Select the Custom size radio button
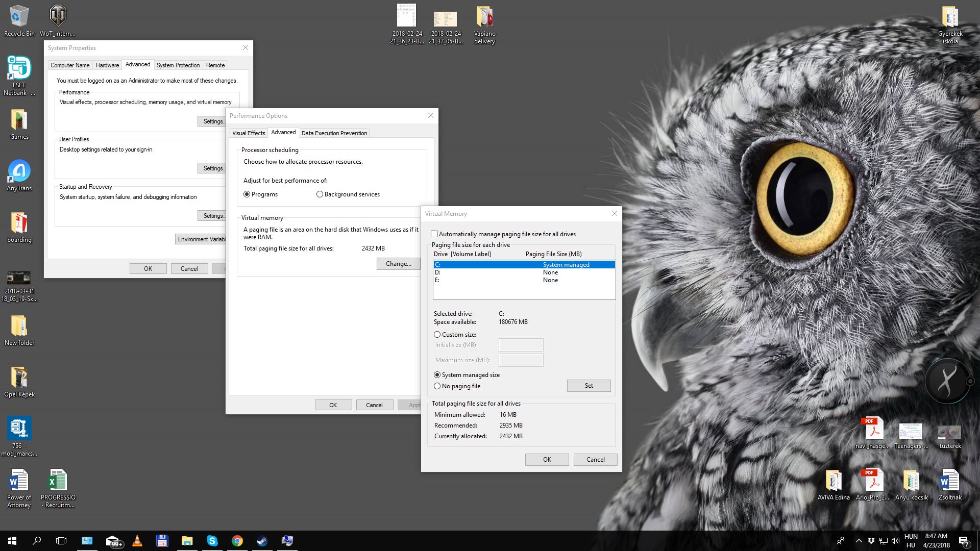Viewport: 980px width, 551px height. pos(437,335)
